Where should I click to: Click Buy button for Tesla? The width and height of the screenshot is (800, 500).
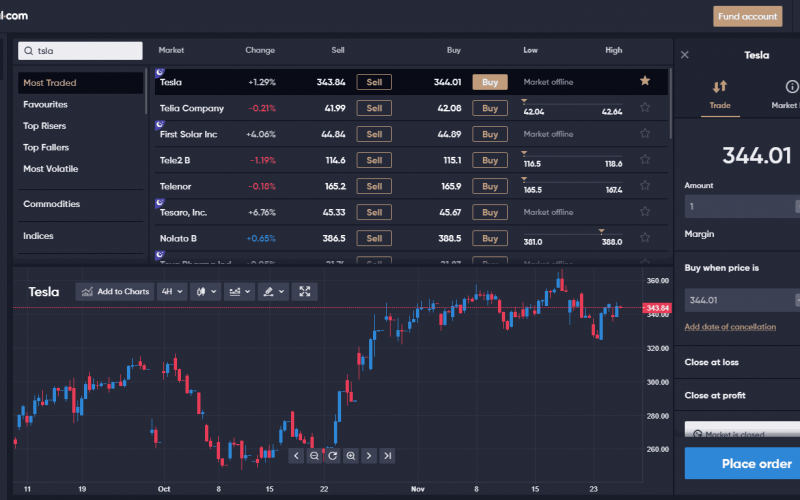pyautogui.click(x=490, y=82)
